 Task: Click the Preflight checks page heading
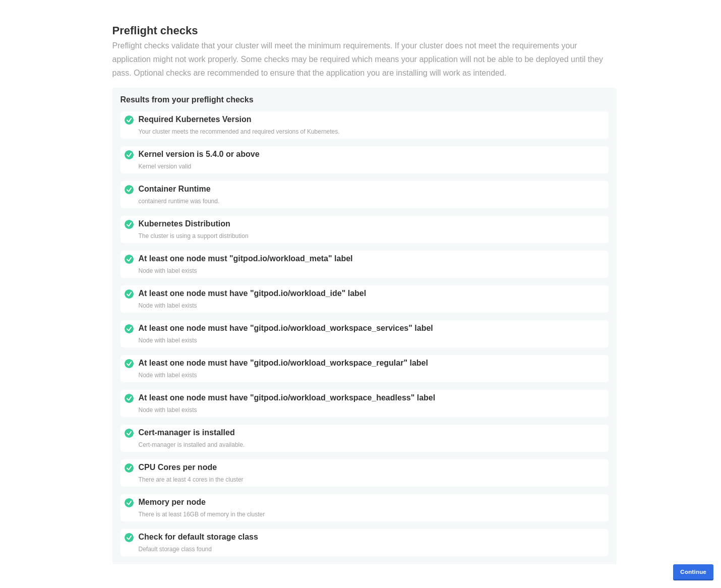click(x=155, y=31)
